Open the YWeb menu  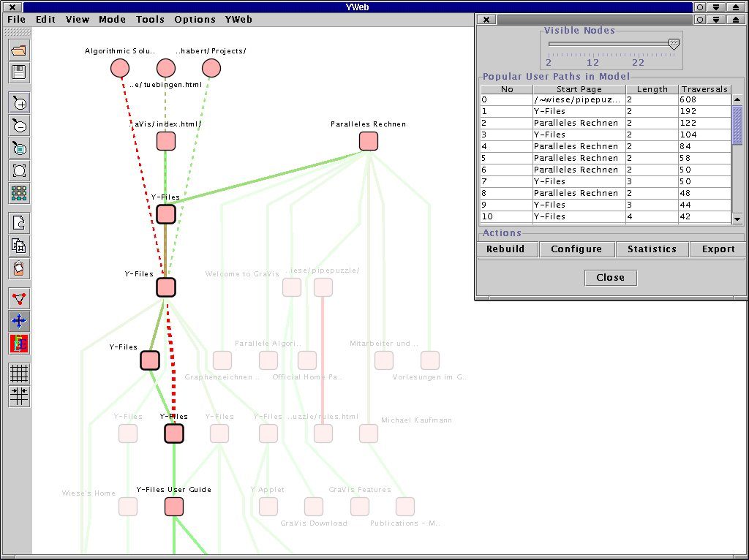[x=238, y=20]
